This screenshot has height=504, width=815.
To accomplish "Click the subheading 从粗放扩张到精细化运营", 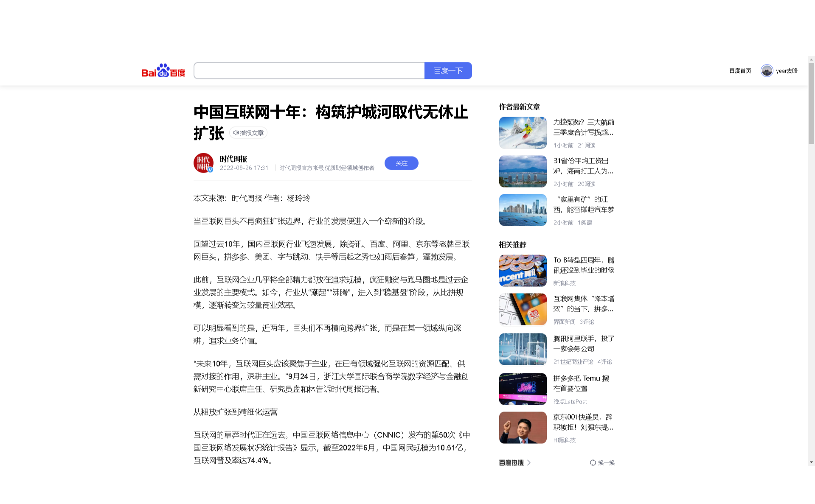I will [236, 412].
